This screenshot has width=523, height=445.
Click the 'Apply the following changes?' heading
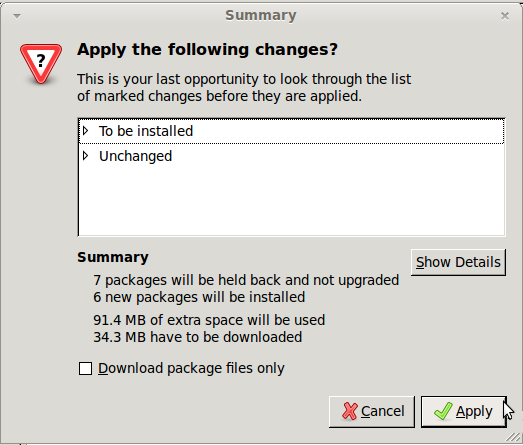[x=207, y=50]
